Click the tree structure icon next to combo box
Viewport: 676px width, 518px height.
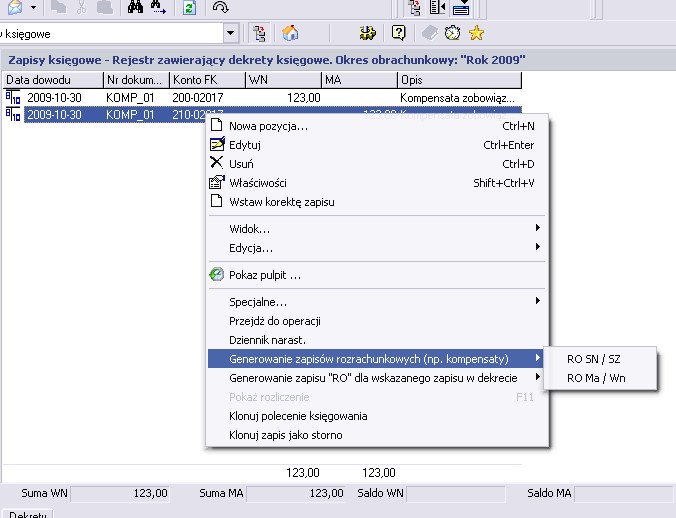click(259, 34)
